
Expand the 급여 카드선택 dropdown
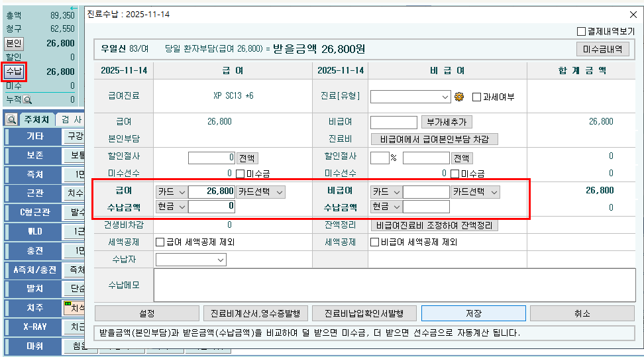click(260, 192)
